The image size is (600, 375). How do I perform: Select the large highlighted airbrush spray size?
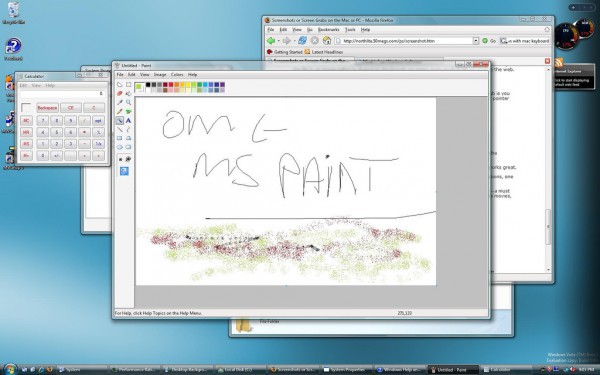(x=124, y=171)
